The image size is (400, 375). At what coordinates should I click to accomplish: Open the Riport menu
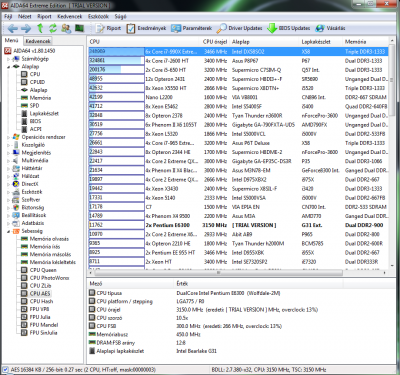(x=44, y=16)
